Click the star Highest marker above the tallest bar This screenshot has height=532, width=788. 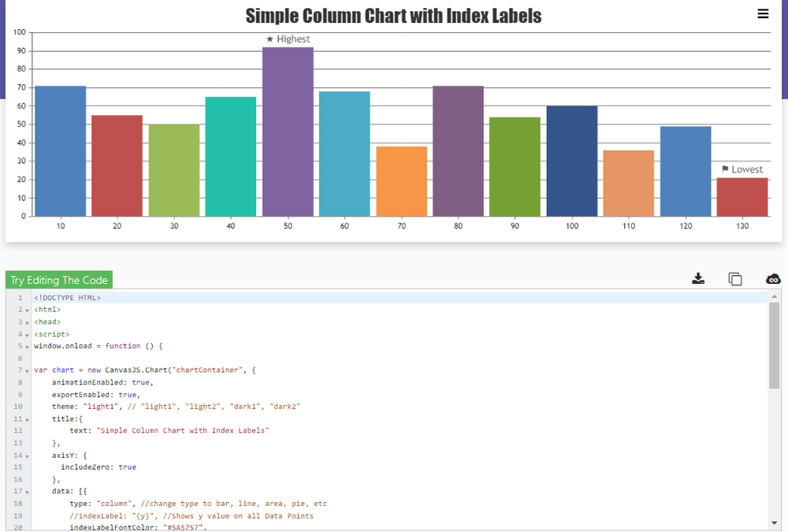[x=288, y=39]
